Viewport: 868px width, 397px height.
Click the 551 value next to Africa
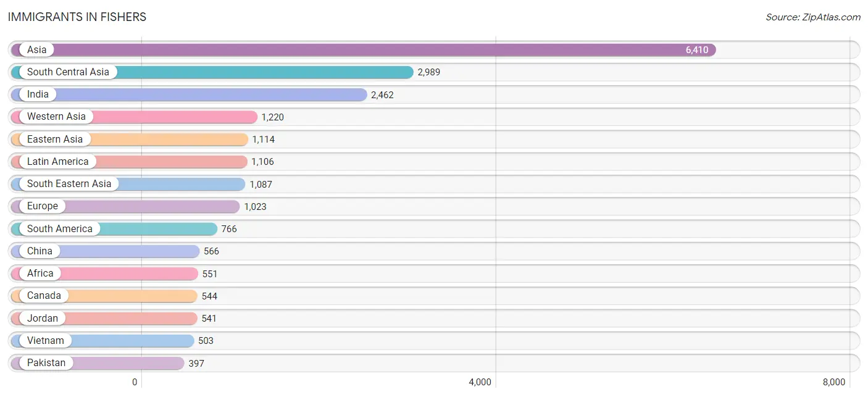[x=210, y=274]
